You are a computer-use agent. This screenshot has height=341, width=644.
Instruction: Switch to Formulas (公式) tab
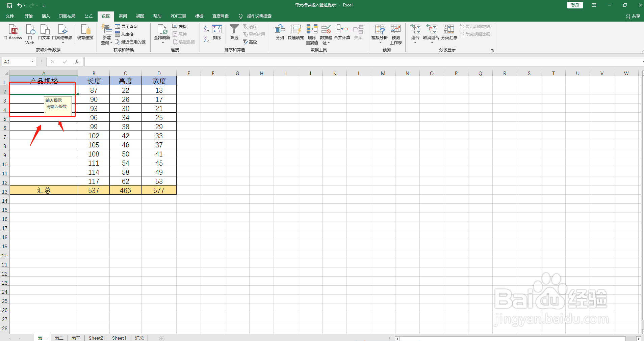pyautogui.click(x=88, y=16)
